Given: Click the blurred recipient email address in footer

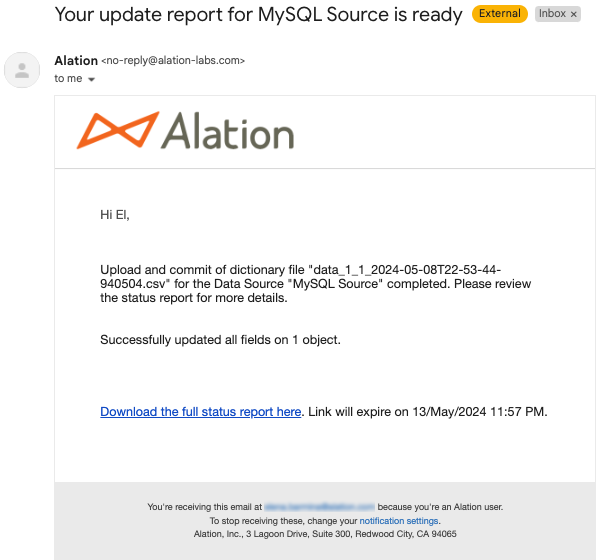Looking at the screenshot, I should pos(319,507).
